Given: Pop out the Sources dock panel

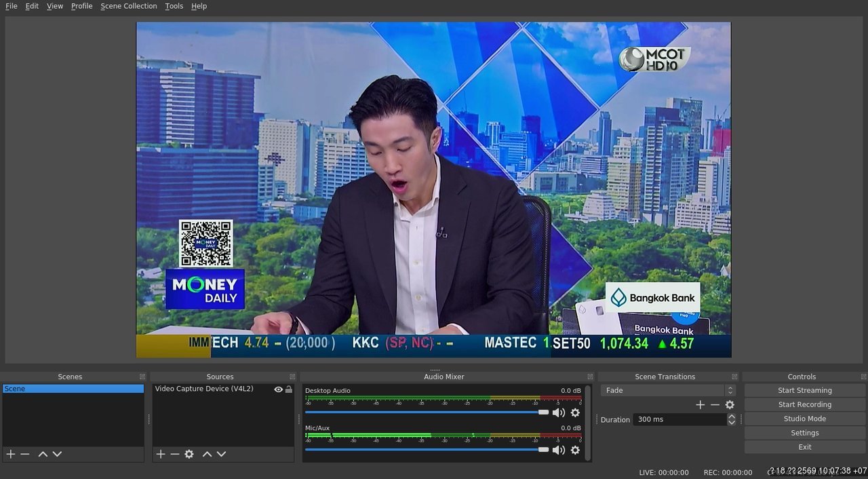Looking at the screenshot, I should 292,377.
